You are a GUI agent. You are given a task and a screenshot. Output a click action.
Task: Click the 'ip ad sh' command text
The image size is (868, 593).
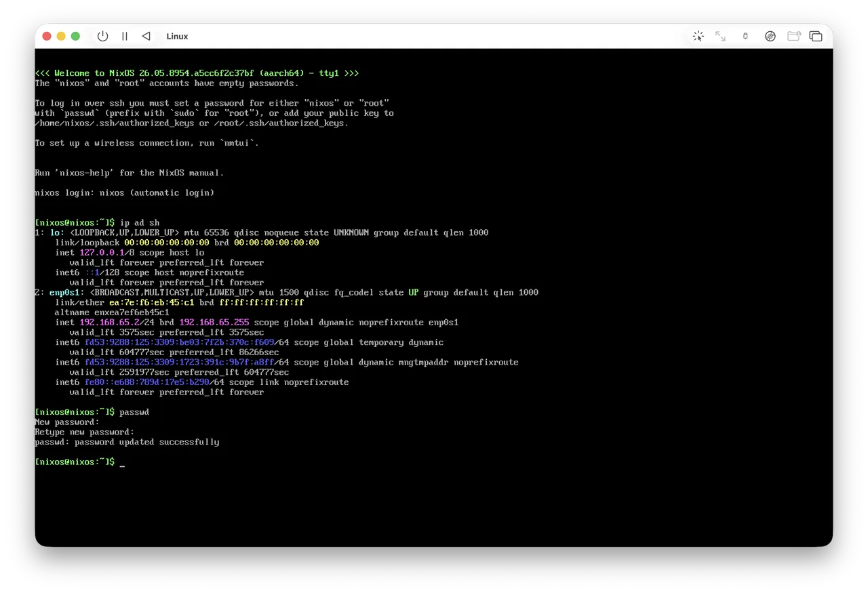tap(140, 222)
